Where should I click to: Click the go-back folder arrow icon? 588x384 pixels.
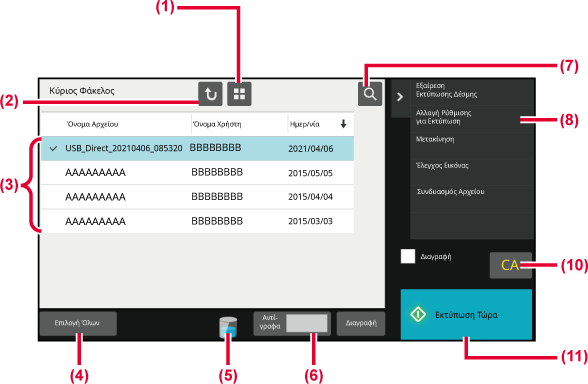click(x=210, y=94)
